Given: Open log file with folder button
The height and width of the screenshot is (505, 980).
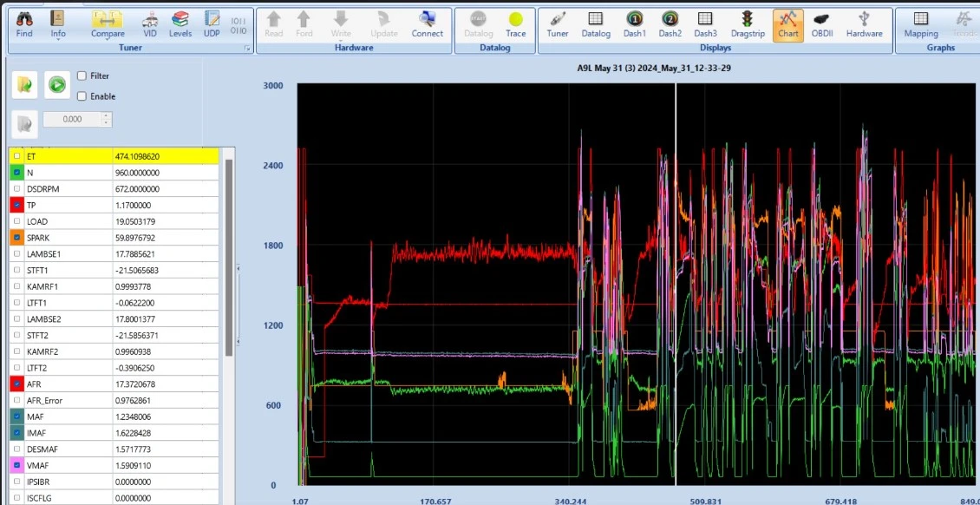Looking at the screenshot, I should (x=24, y=84).
